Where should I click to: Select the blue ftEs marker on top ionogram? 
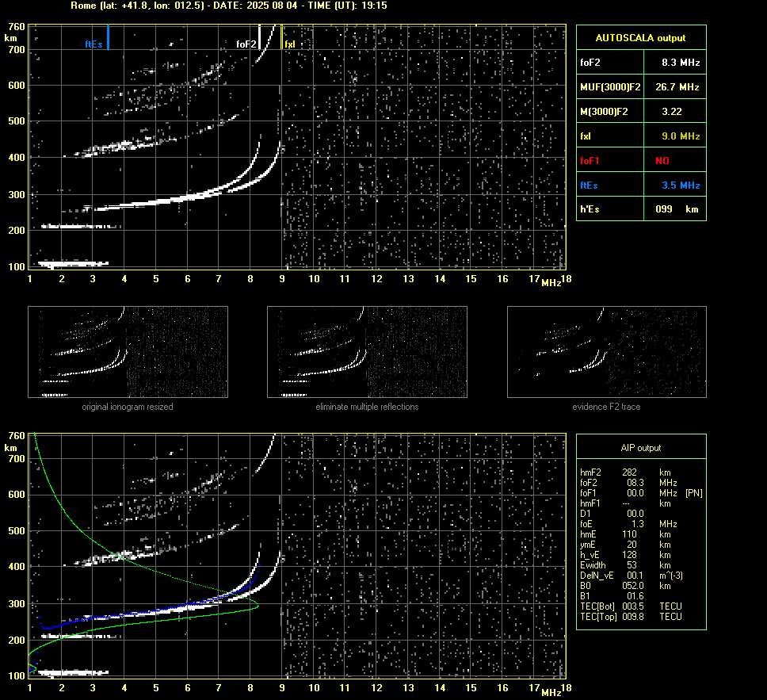[x=108, y=36]
